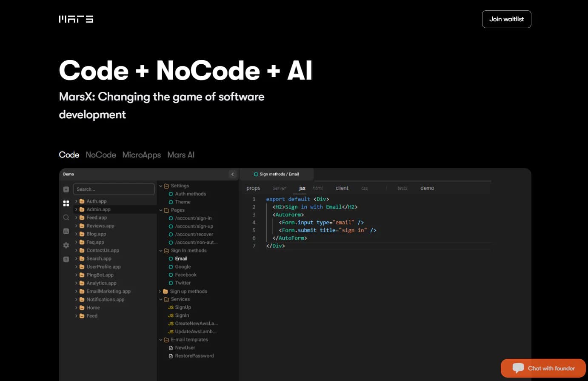
Task: Expand the Admin.app folder chevron
Action: 76,209
